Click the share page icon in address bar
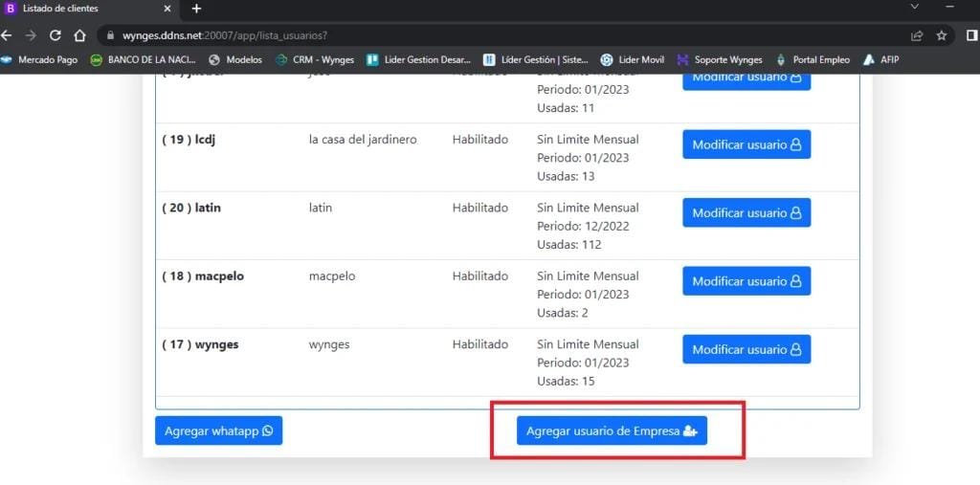 coord(917,35)
